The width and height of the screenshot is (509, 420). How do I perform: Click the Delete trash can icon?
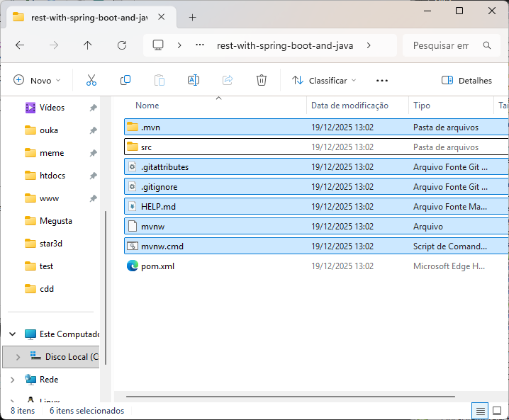[x=262, y=80]
